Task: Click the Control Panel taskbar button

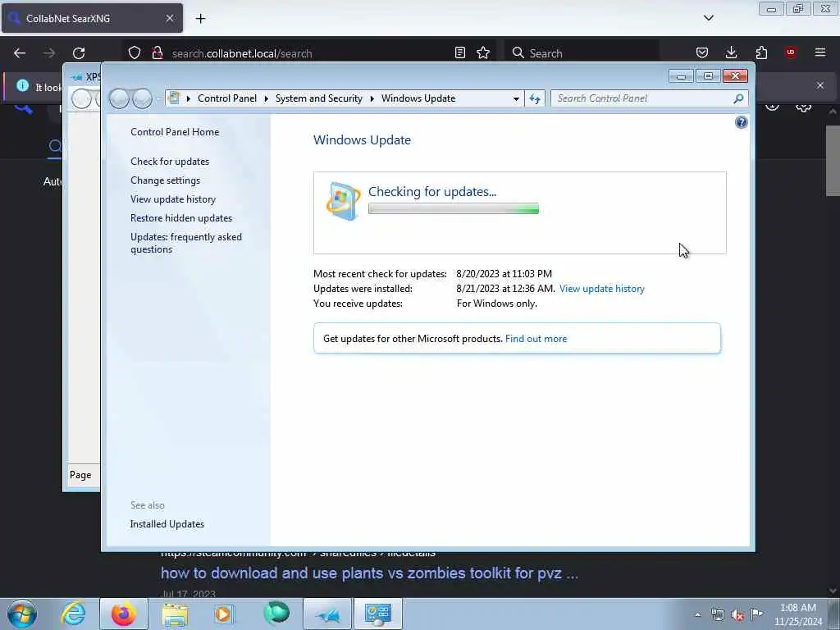Action: click(x=377, y=614)
